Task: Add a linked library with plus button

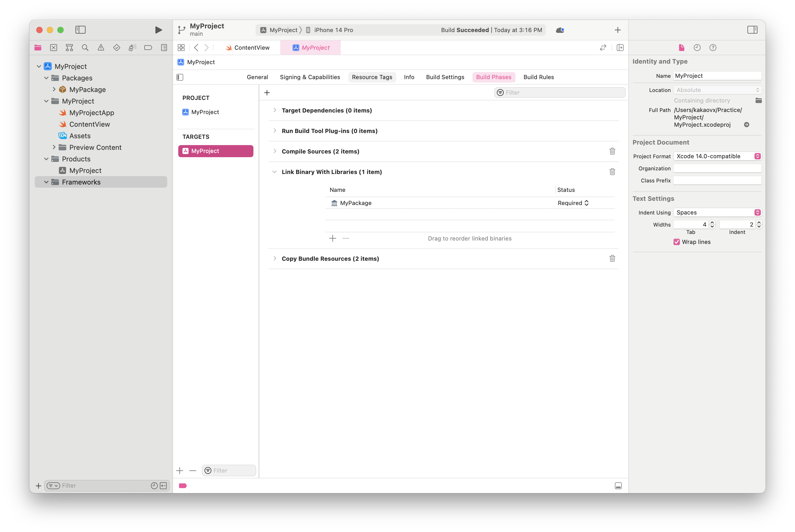Action: click(333, 238)
